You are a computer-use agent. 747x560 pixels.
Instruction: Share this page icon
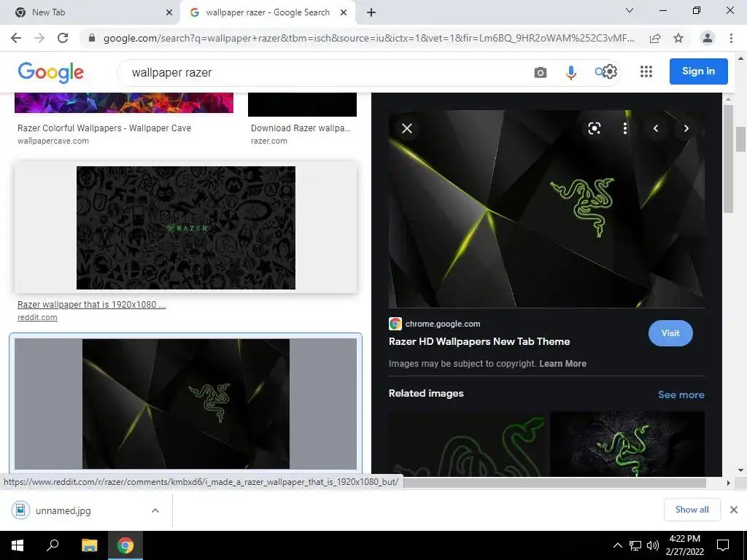coord(655,38)
